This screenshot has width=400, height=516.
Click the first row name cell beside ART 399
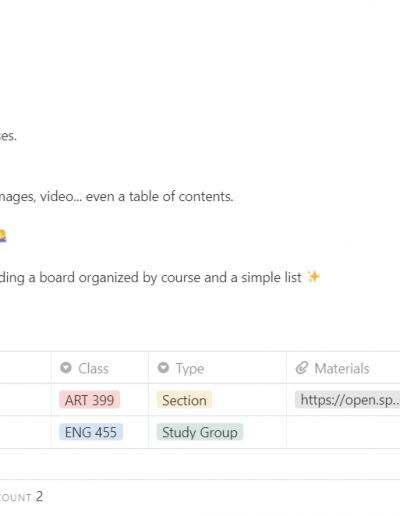click(x=25, y=400)
